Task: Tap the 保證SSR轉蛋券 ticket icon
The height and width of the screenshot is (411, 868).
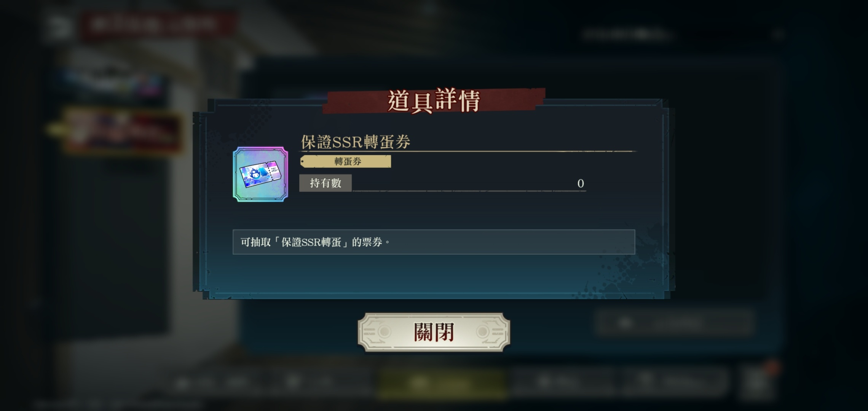Action: (x=260, y=174)
